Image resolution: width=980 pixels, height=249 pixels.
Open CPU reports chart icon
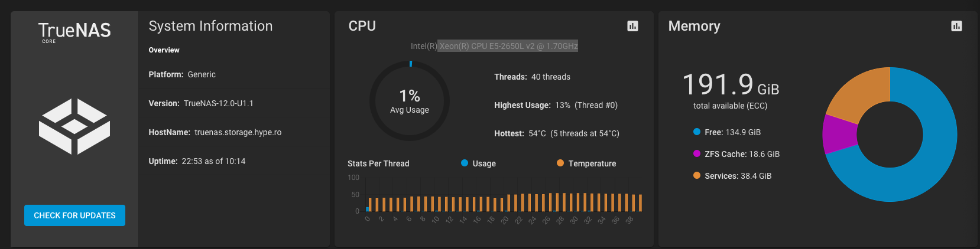tap(632, 26)
